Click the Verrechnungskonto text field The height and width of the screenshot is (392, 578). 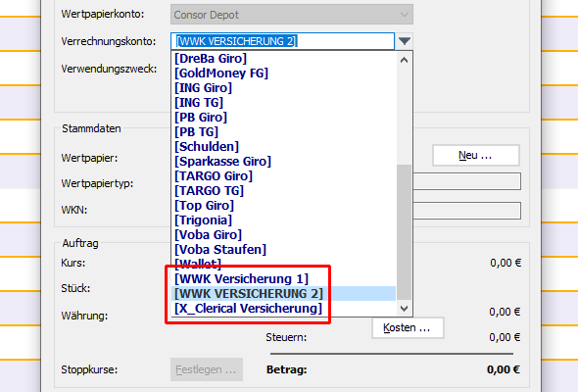[283, 41]
